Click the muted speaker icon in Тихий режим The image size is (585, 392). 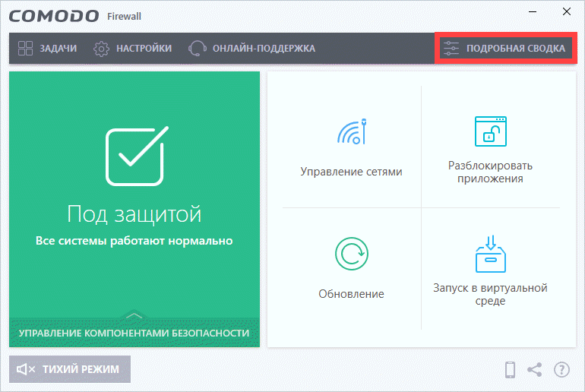pos(26,369)
